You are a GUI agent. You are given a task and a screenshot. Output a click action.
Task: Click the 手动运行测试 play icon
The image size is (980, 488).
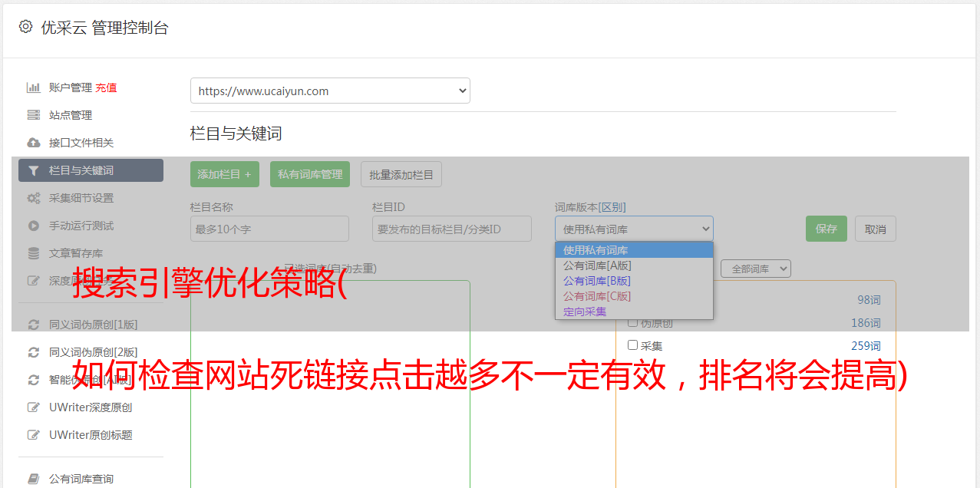tap(33, 226)
